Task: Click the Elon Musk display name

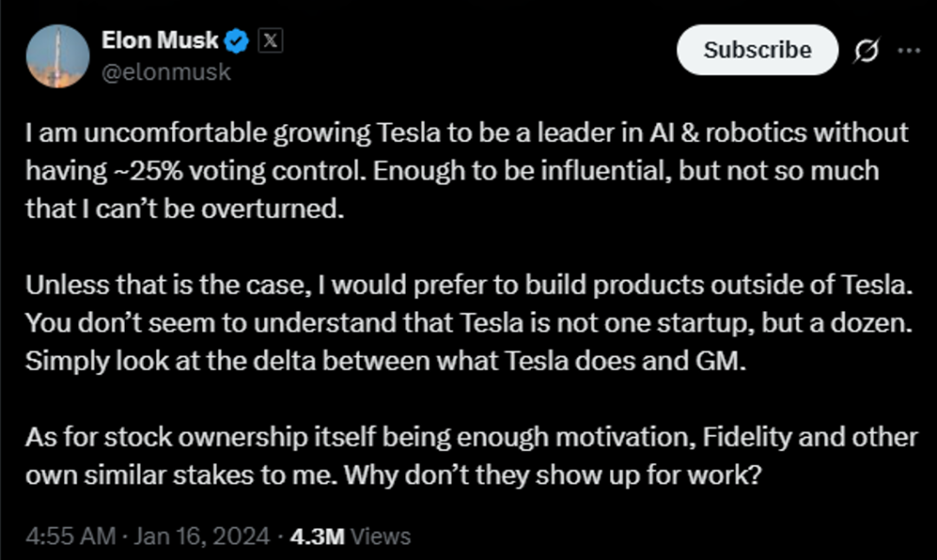Action: point(161,40)
